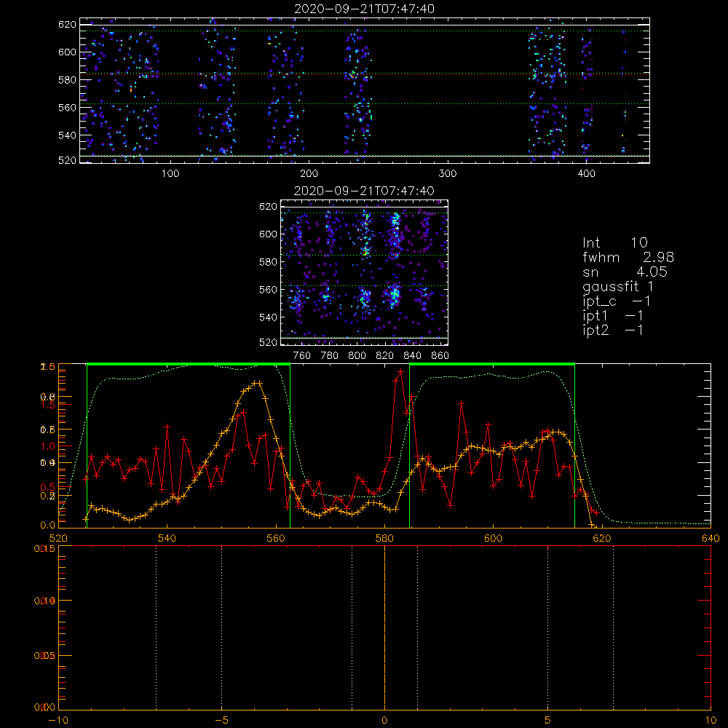The height and width of the screenshot is (728, 728).
Task: Click x-axis label 400 of top plot
Action: 586,174
